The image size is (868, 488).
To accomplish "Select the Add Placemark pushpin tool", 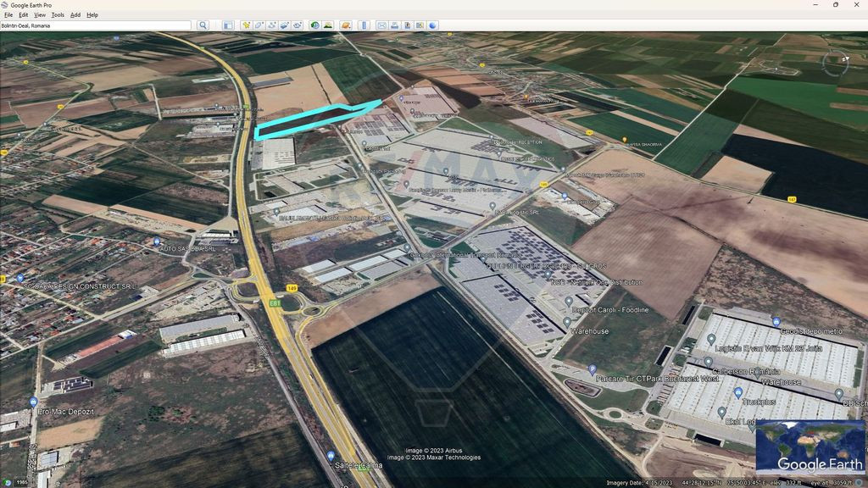I will [x=246, y=25].
